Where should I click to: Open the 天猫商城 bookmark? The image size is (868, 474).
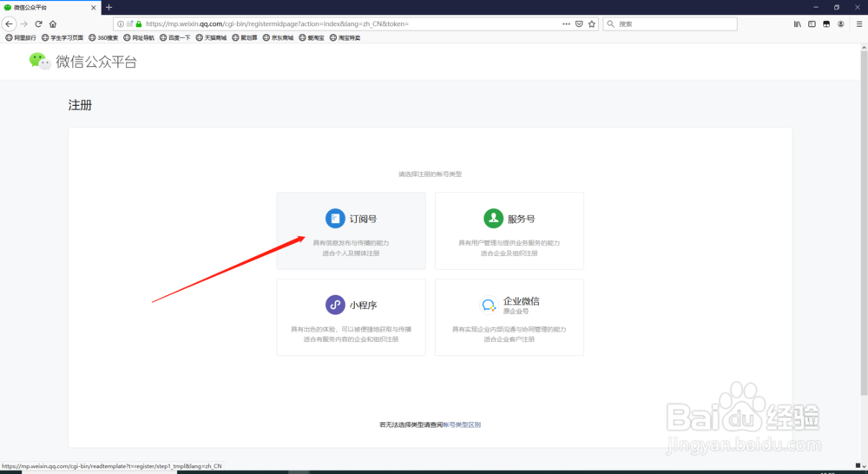coord(212,37)
